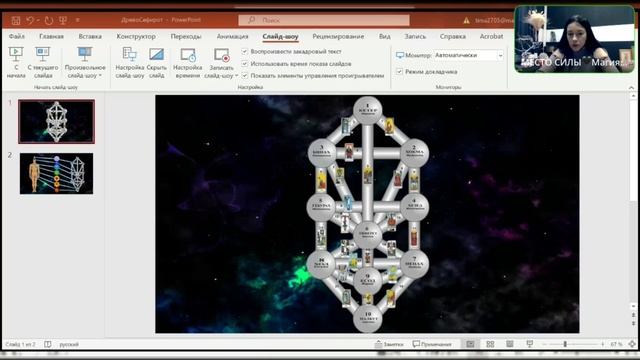
Task: Click the Малкут sphere number 10
Action: coord(368,318)
